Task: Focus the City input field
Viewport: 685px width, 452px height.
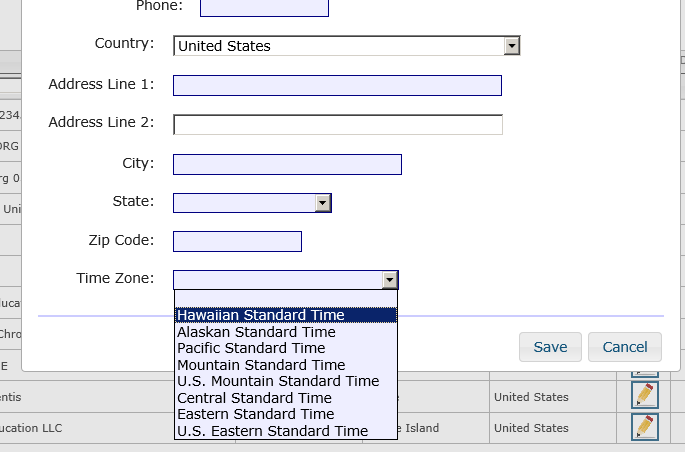Action: click(x=287, y=164)
